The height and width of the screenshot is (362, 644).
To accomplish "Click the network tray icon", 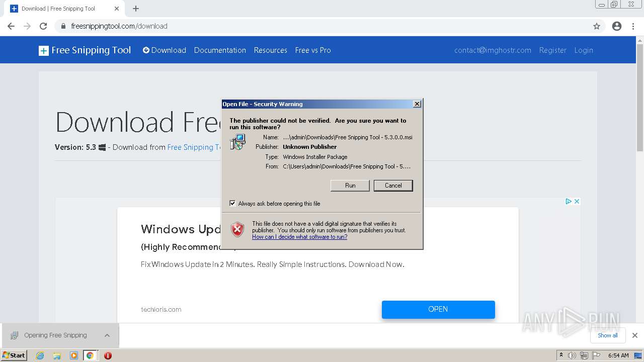I will click(584, 355).
